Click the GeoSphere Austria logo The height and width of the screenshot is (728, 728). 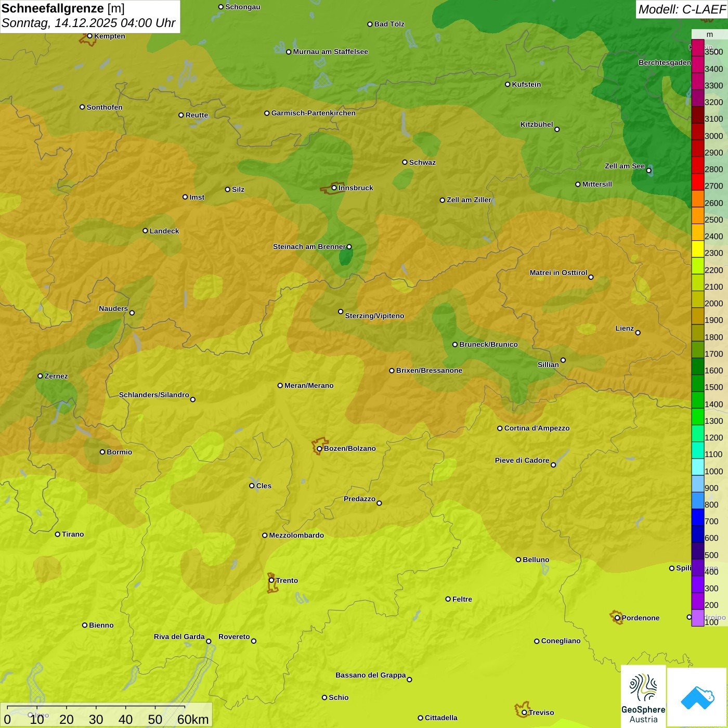pos(643,697)
